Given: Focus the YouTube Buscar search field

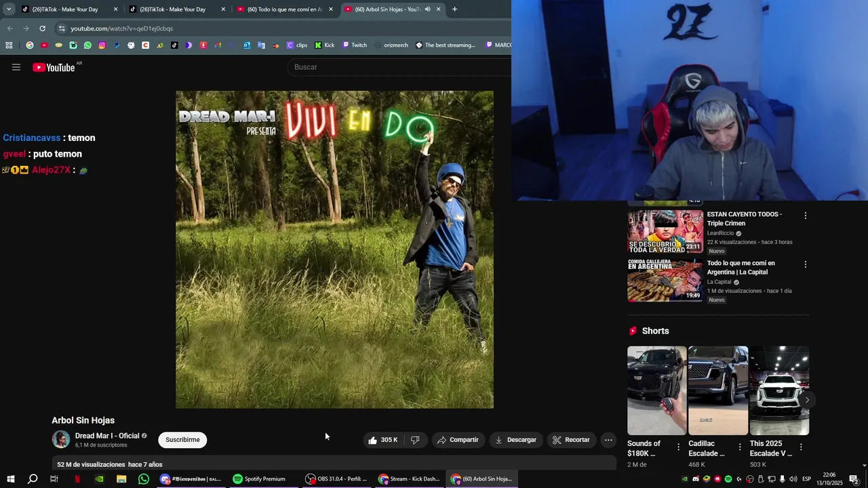Looking at the screenshot, I should 400,67.
